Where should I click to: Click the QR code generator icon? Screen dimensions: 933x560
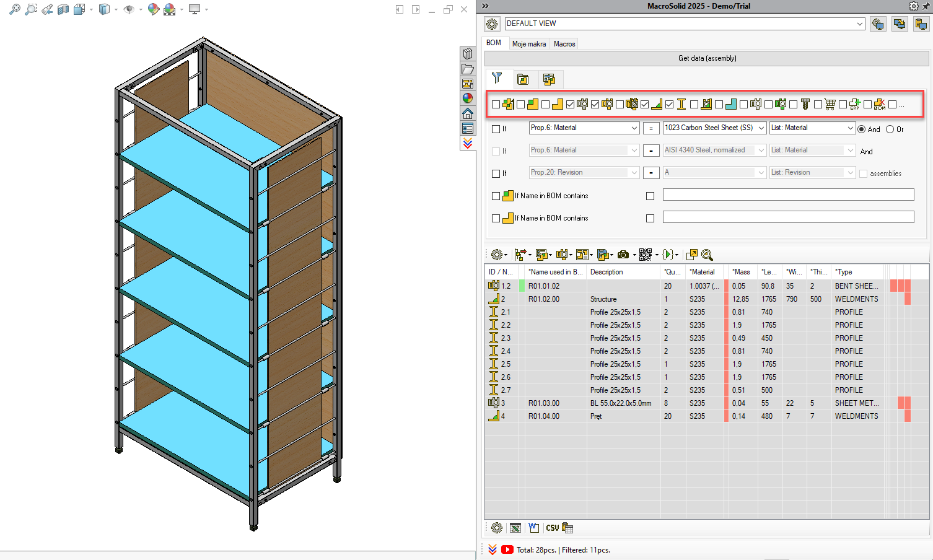click(646, 255)
